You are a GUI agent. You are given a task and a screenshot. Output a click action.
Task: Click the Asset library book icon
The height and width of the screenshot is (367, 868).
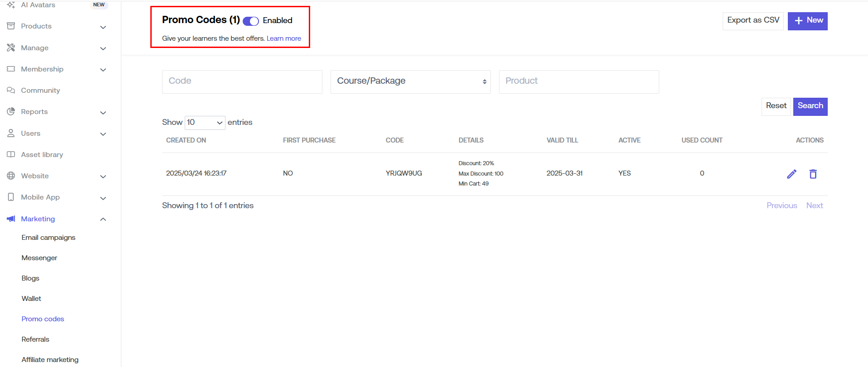(x=11, y=155)
